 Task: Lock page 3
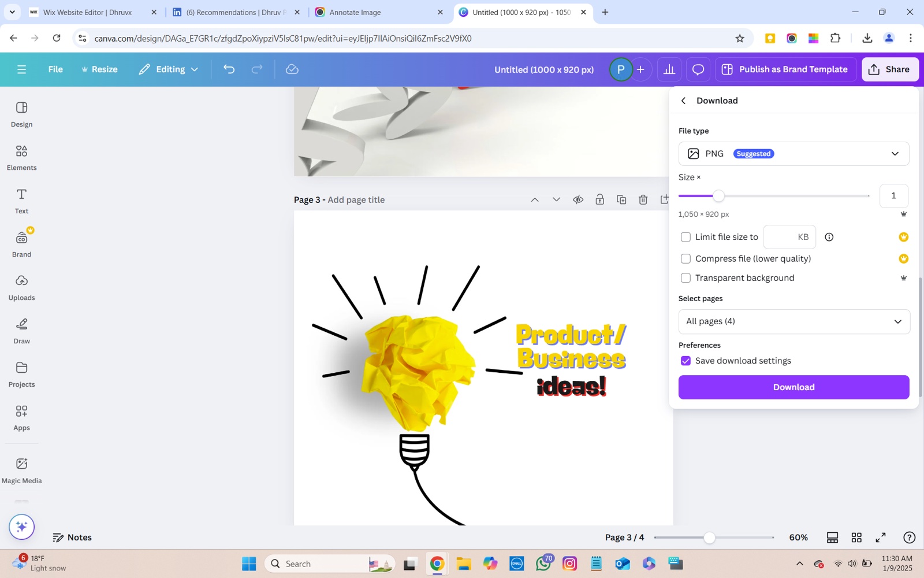pyautogui.click(x=600, y=199)
